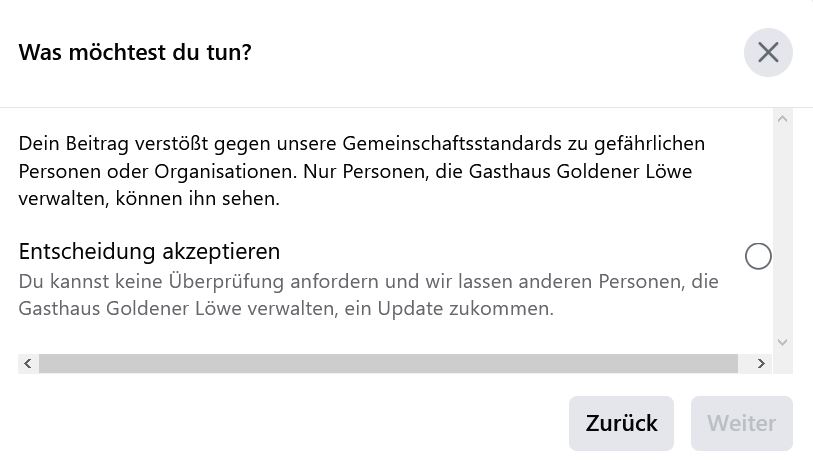Click the vertical scrollbar track
Screen dimensions: 813x466
(782, 231)
